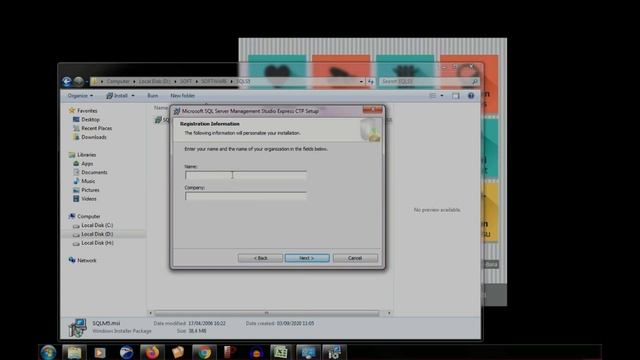Open the Videos library

pos(89,199)
